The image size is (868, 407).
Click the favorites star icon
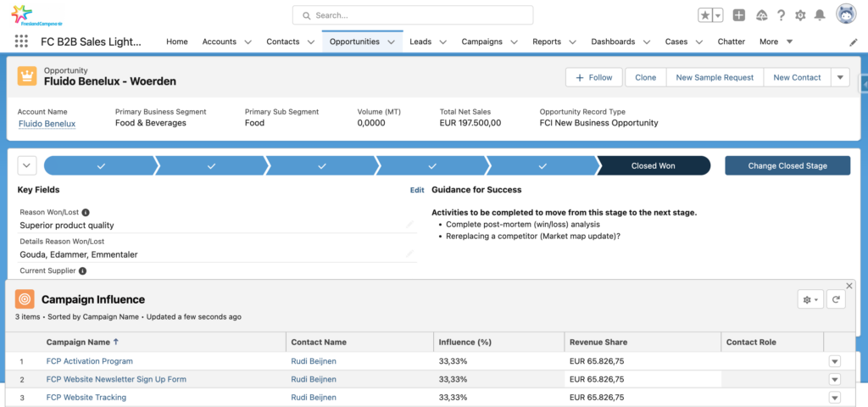click(x=704, y=15)
